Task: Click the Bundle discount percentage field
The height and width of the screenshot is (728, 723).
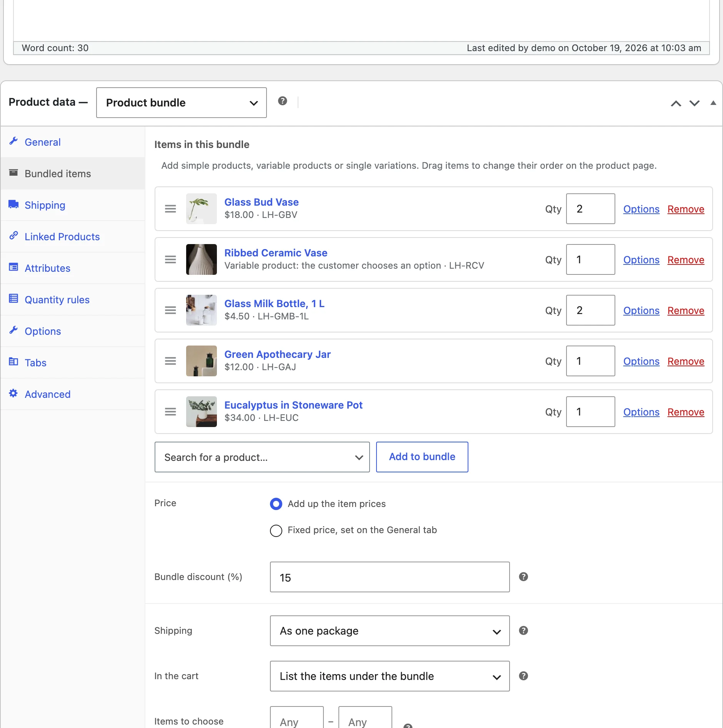Action: coord(390,577)
